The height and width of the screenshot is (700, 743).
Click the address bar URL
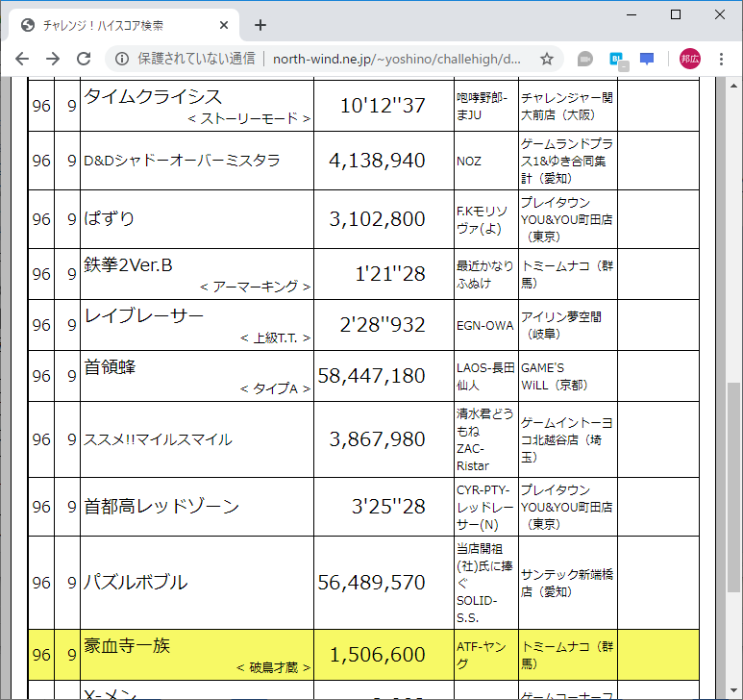click(x=397, y=59)
